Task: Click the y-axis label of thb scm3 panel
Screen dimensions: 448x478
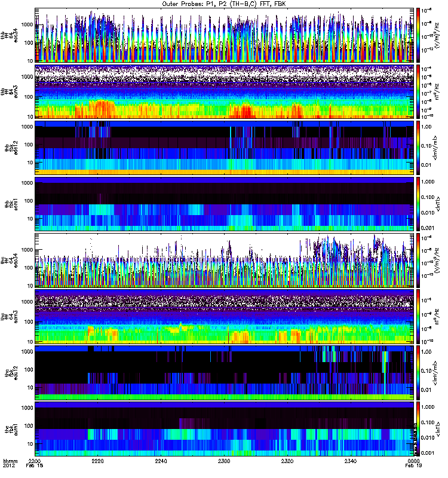Action: coord(9,92)
